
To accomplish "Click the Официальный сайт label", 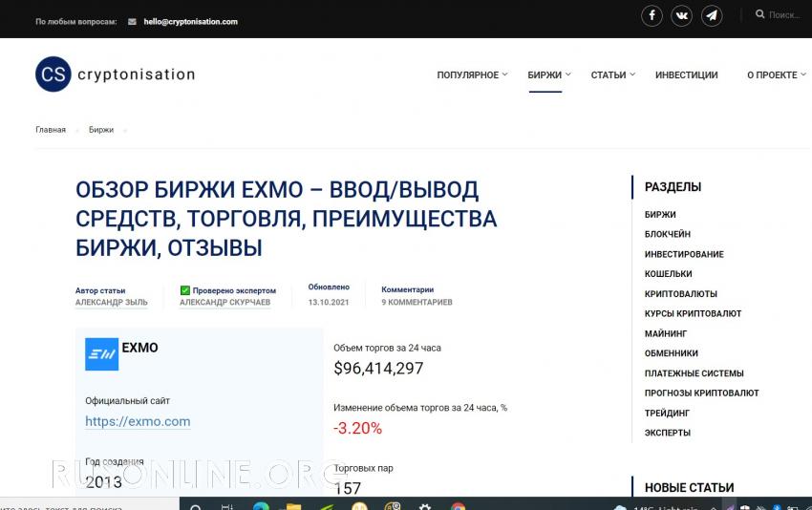I will click(x=127, y=401).
